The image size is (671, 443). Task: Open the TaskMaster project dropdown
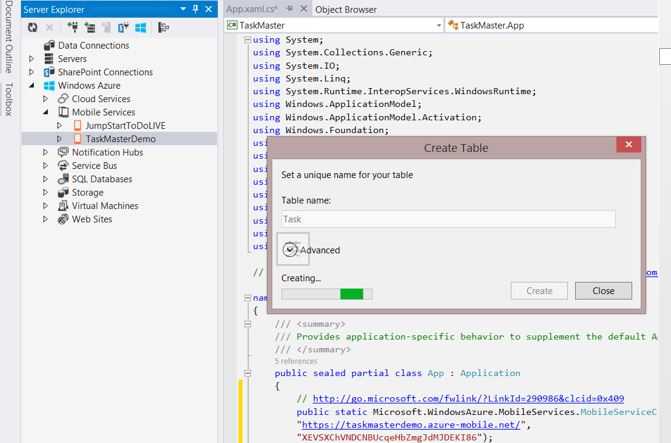(439, 26)
